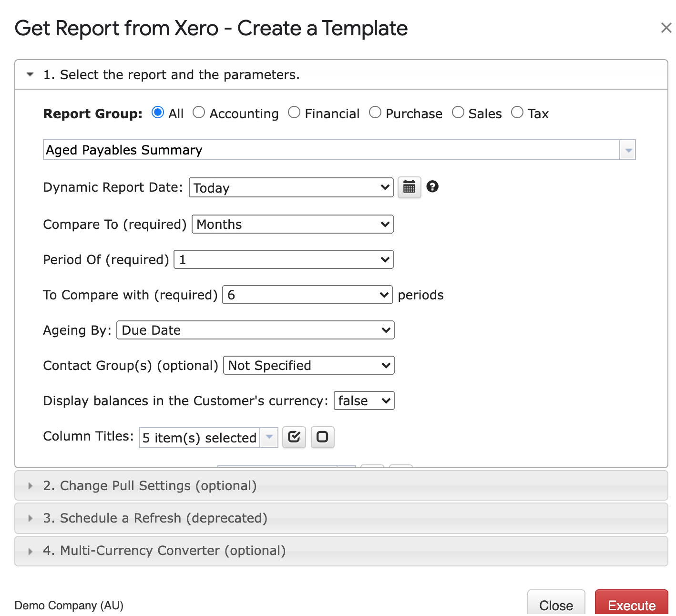Select all column titles check icon
This screenshot has height=616, width=676.
[294, 437]
